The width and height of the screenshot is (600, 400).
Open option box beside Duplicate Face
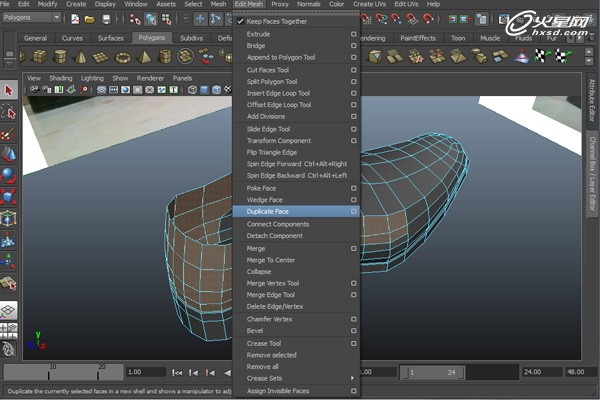coord(353,212)
